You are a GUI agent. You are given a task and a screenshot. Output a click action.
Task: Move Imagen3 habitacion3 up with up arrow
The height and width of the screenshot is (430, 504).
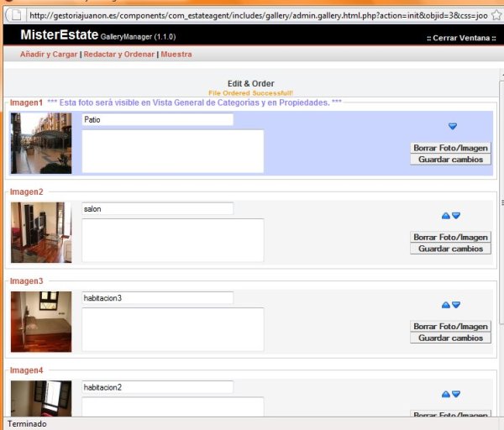[445, 305]
